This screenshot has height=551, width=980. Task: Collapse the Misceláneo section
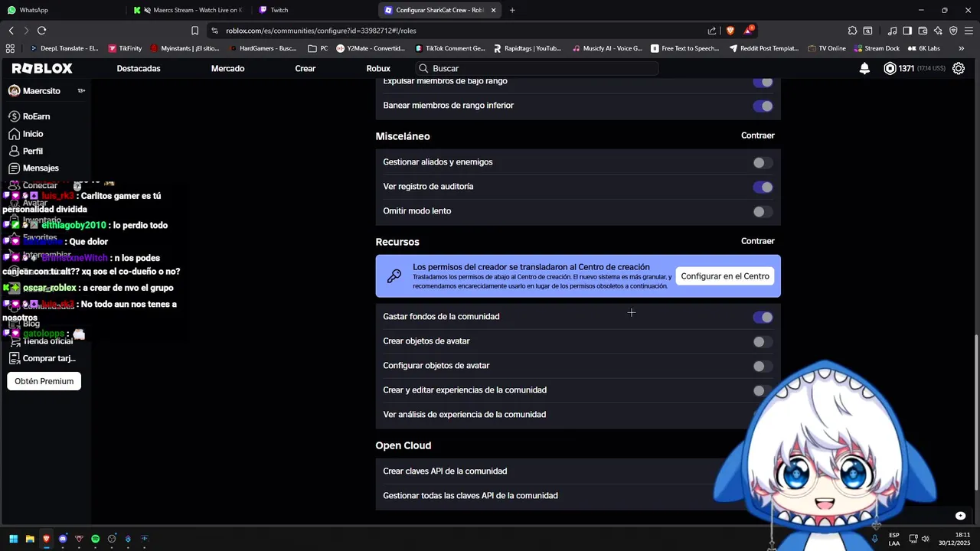(758, 135)
